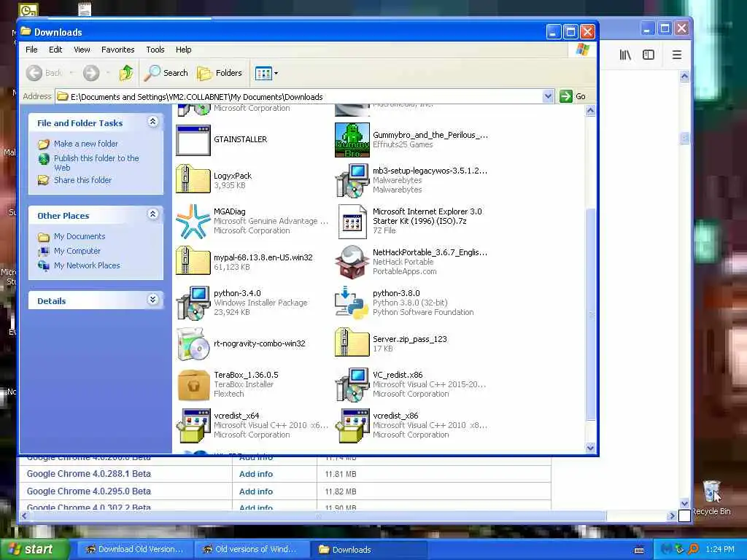Click the system tray clock 1:24 PM
This screenshot has height=560, width=747.
720,549
